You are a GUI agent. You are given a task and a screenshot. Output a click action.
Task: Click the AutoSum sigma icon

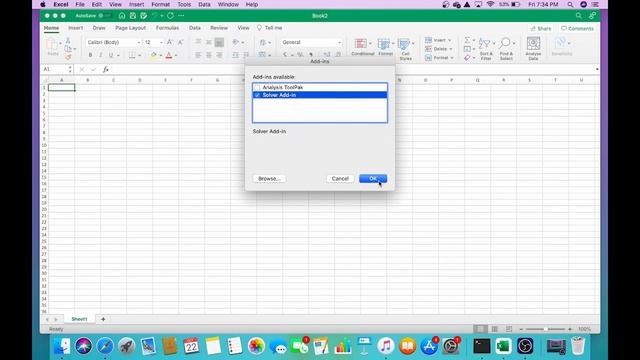467,40
